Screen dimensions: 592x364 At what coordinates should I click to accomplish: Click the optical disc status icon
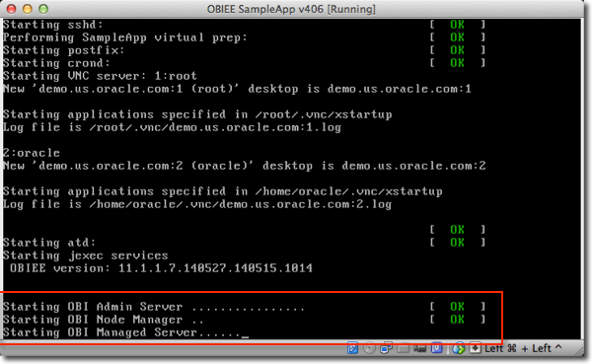[369, 348]
